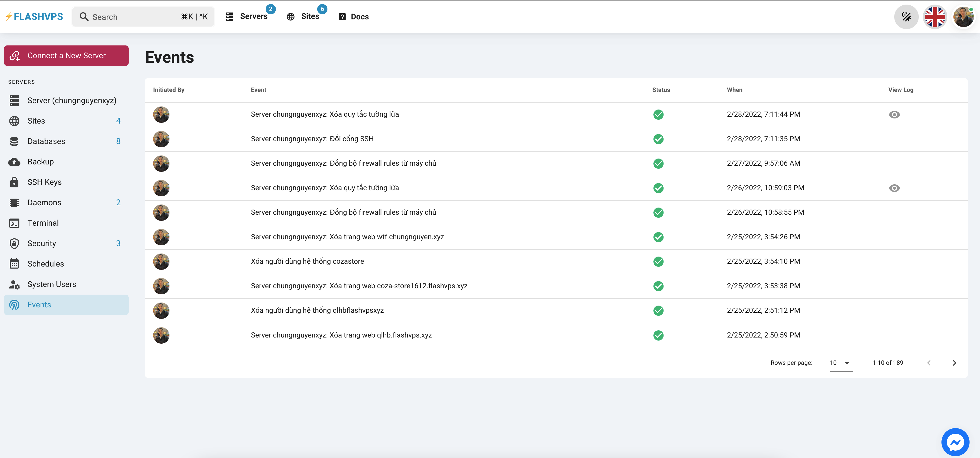View log for the firewall rule deletion event

[894, 114]
